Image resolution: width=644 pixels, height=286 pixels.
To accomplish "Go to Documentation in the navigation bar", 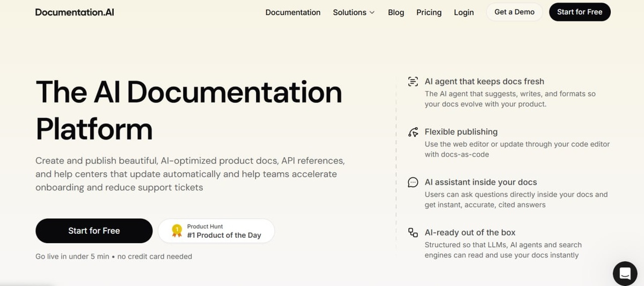I will pyautogui.click(x=292, y=12).
